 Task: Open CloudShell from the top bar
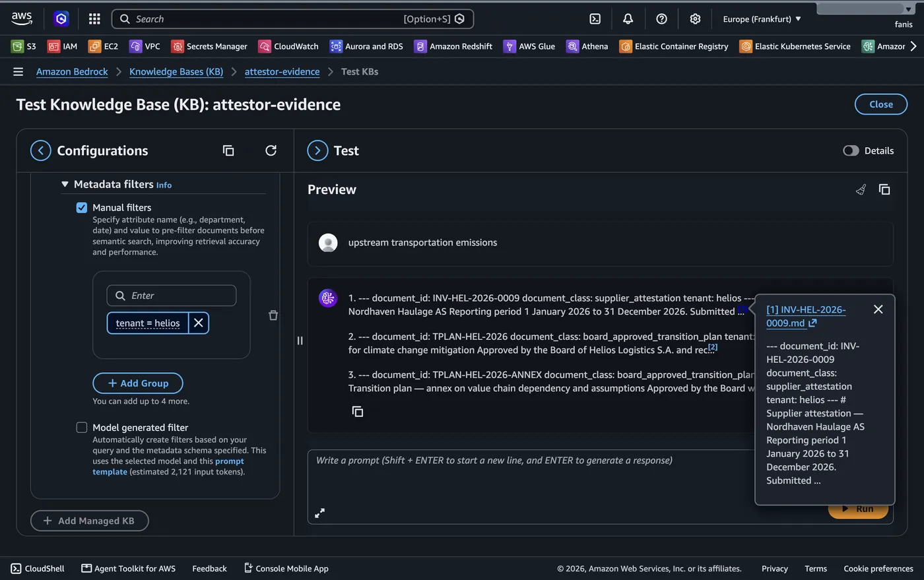(595, 19)
